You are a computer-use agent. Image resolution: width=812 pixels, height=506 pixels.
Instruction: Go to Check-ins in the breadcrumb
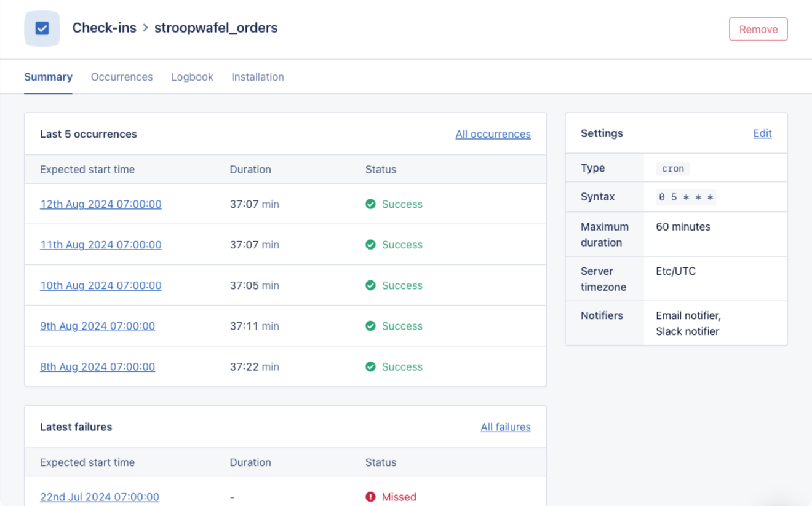point(105,28)
